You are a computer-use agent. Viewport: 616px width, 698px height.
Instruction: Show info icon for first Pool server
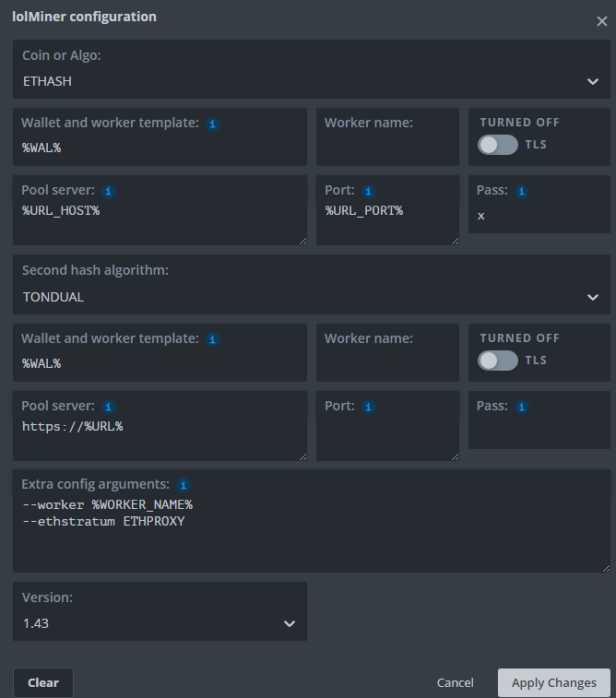[x=108, y=192]
